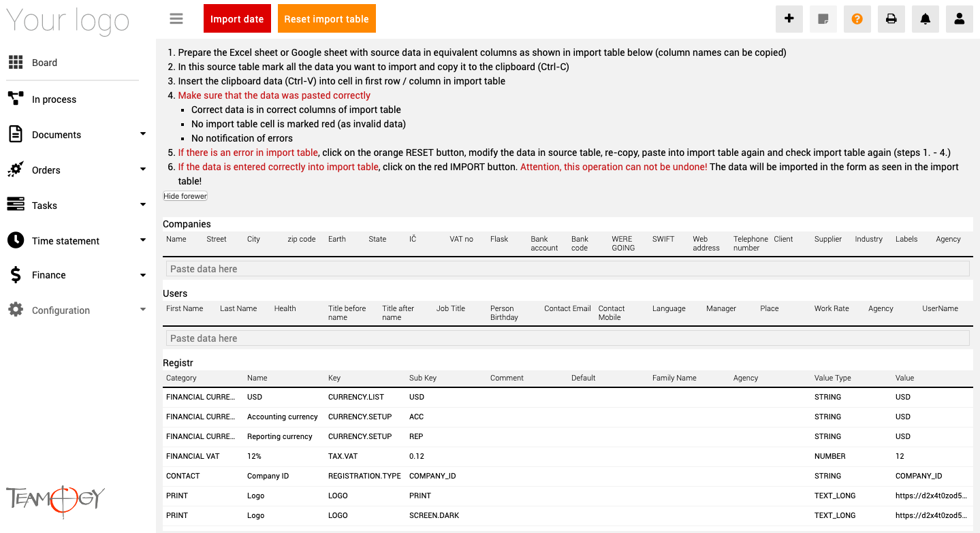Open Configuration menu item
Image resolution: width=980 pixels, height=533 pixels.
pos(61,310)
